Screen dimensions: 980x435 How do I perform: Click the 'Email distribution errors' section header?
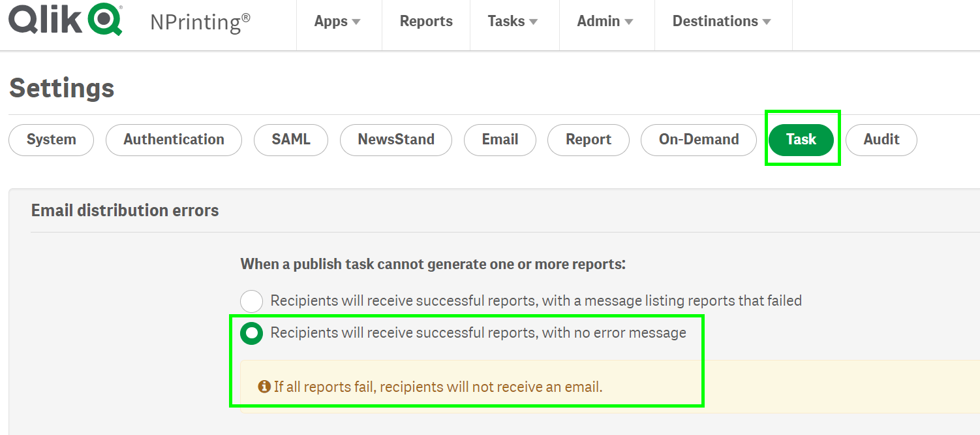pos(125,210)
